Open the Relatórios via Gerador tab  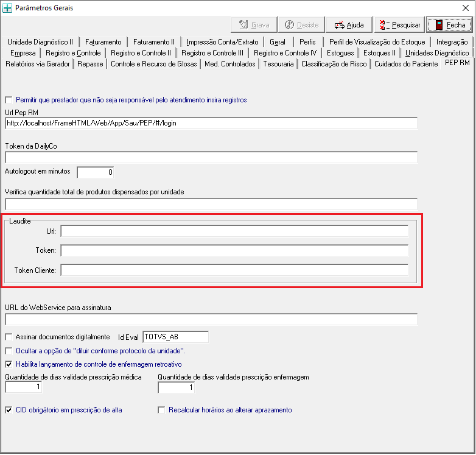[x=38, y=64]
